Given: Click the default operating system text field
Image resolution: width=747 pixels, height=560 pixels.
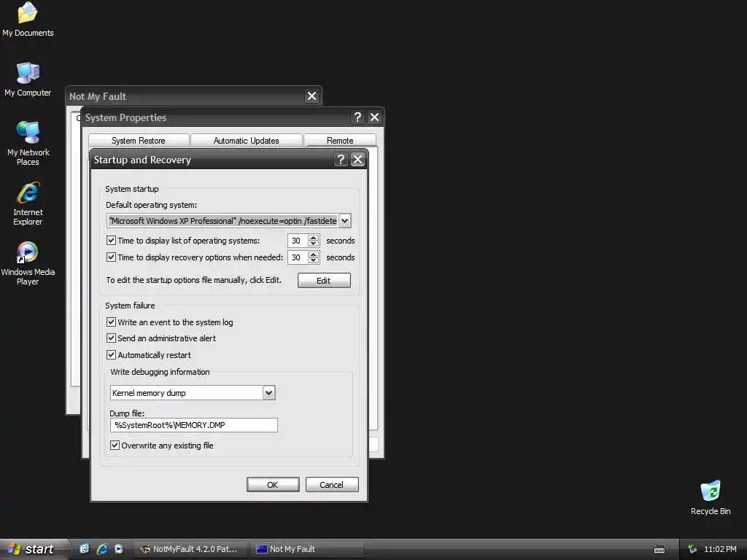Looking at the screenshot, I should pyautogui.click(x=223, y=221).
